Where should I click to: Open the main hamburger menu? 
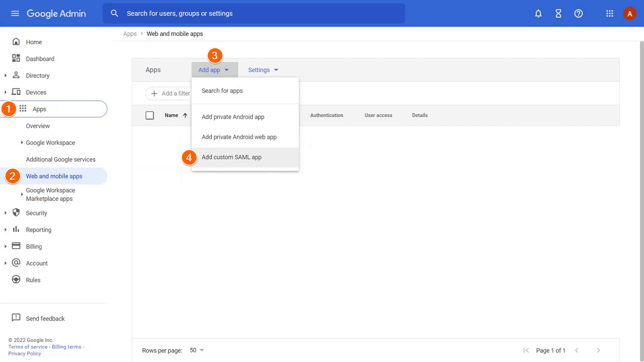15,13
